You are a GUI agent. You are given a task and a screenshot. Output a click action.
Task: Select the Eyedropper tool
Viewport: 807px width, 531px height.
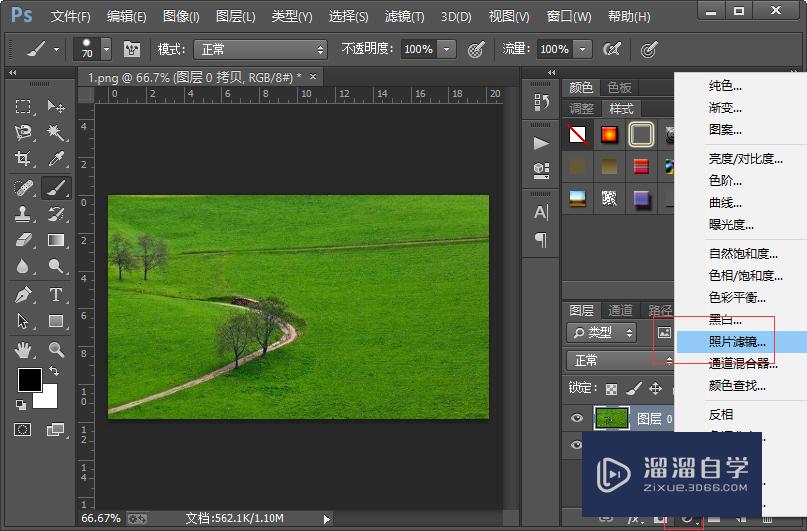(x=56, y=159)
